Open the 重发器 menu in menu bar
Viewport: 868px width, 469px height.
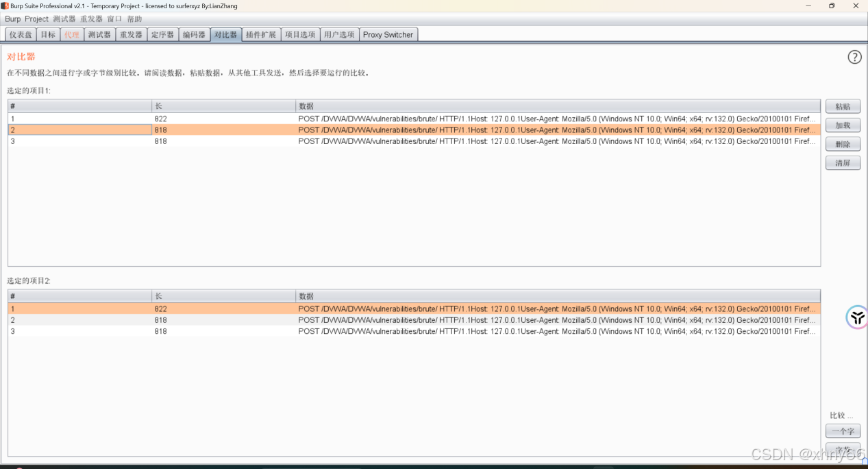coord(91,19)
